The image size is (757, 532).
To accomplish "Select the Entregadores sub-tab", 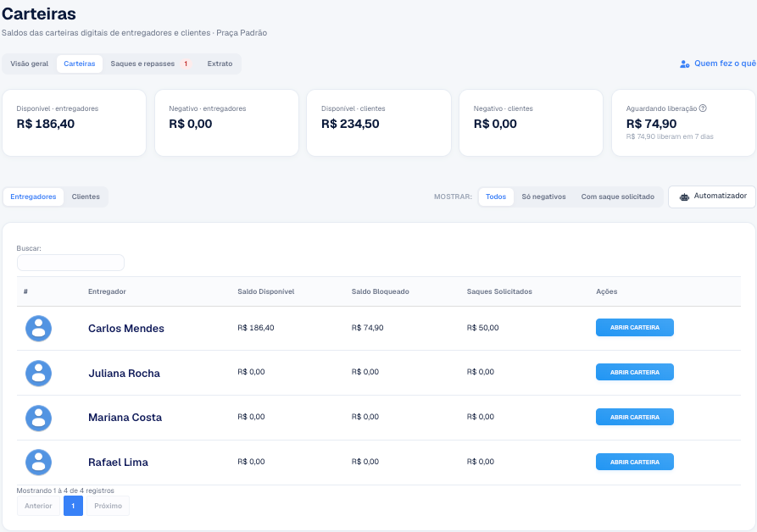I will click(33, 197).
